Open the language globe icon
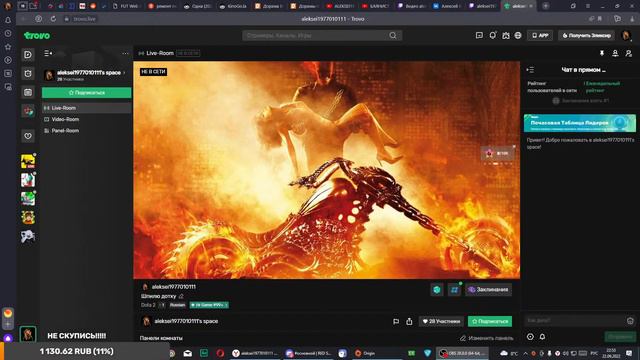The width and height of the screenshot is (640, 360). (x=518, y=36)
